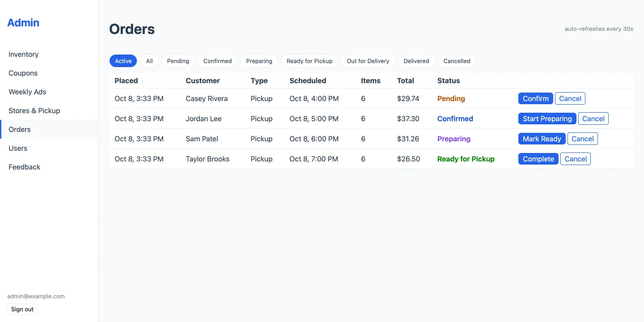Cancel Taylor Brooks's order
This screenshot has height=322, width=644.
pyautogui.click(x=576, y=159)
